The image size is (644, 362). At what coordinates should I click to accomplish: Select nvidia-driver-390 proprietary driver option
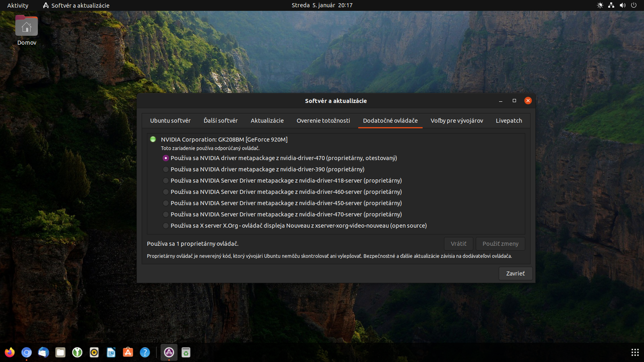[x=166, y=169]
